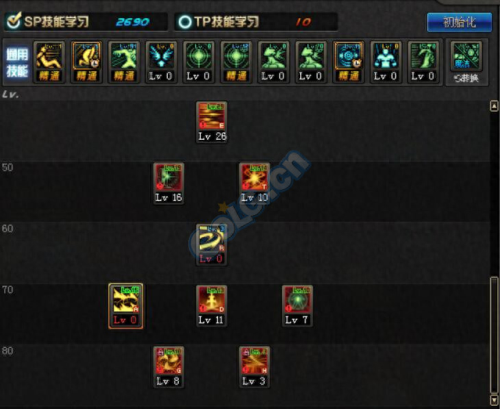This screenshot has height=409, width=500.
Task: Select the Lv 3 level 80 skill
Action: click(254, 367)
